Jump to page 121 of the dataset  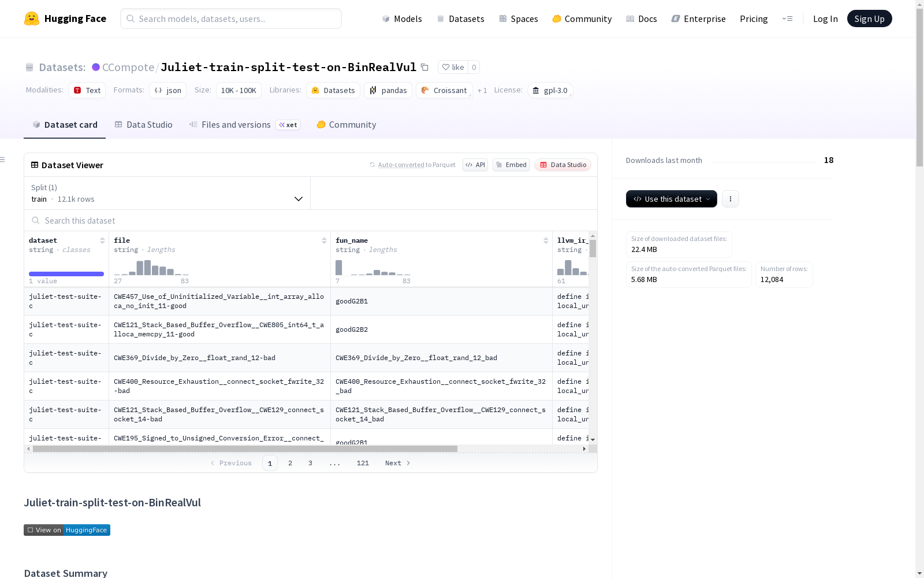[363, 463]
